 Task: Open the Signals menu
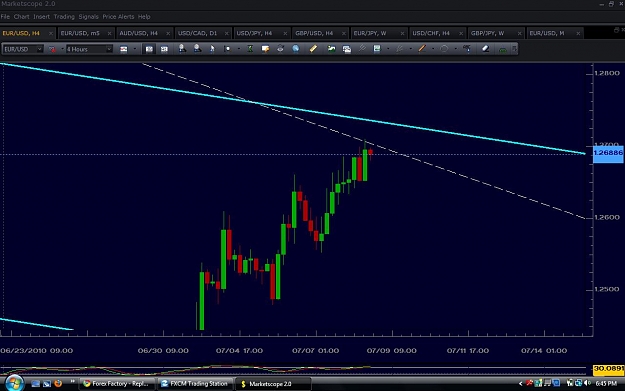(x=88, y=17)
